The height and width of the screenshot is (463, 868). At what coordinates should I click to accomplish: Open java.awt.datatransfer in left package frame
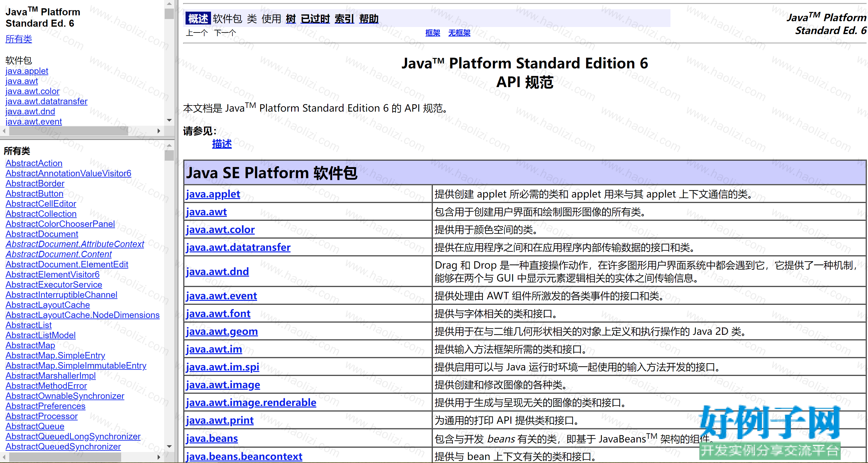pyautogui.click(x=46, y=101)
